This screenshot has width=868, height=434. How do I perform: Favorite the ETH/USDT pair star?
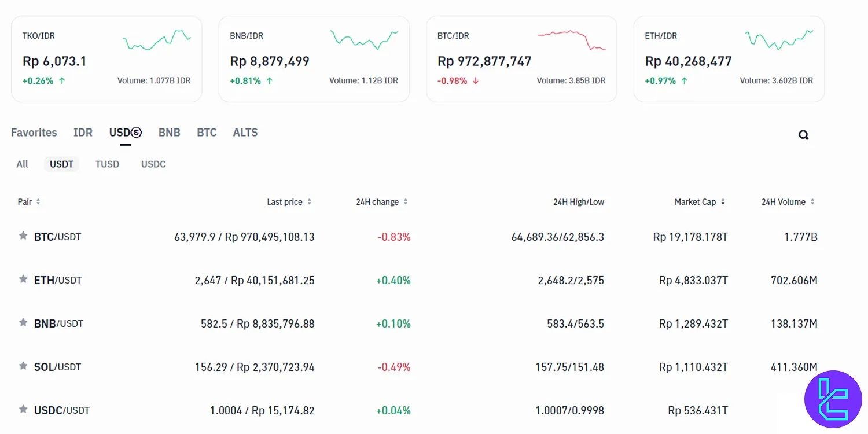(x=23, y=279)
